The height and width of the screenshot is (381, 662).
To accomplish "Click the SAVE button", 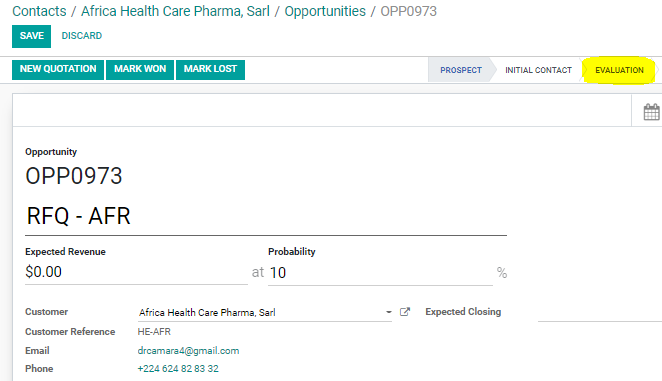I will coord(31,36).
